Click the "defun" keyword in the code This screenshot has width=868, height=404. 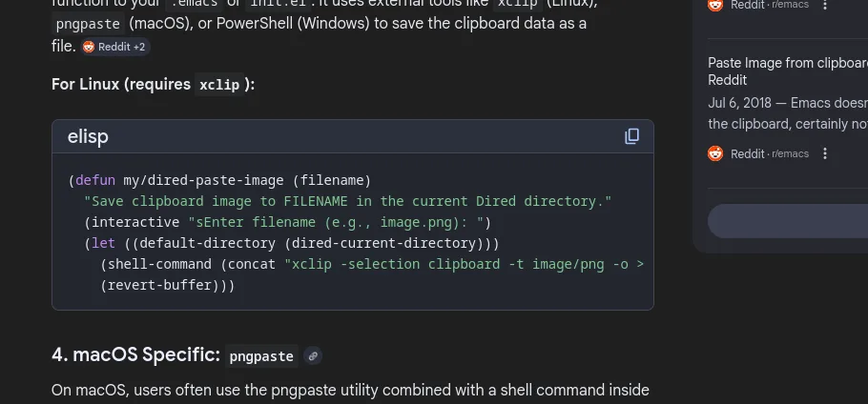tap(94, 180)
